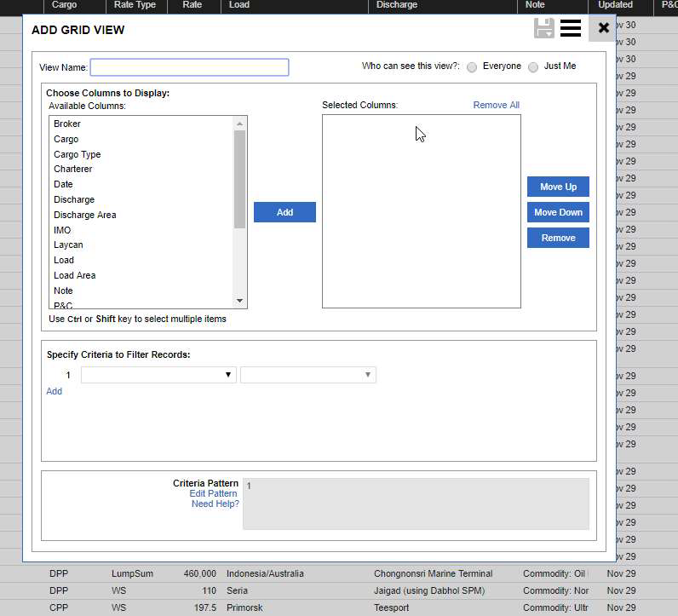
Task: Open the first criteria field dropdown
Action: click(x=158, y=375)
